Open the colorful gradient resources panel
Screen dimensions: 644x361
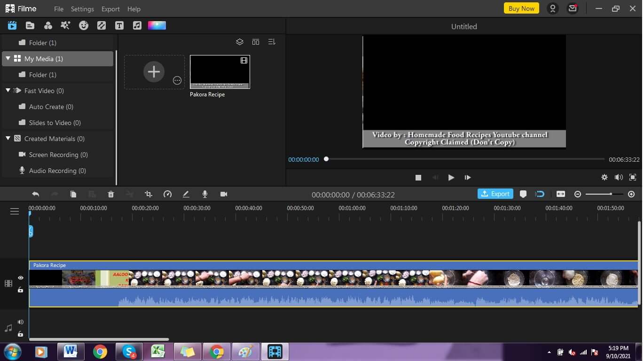tap(157, 25)
